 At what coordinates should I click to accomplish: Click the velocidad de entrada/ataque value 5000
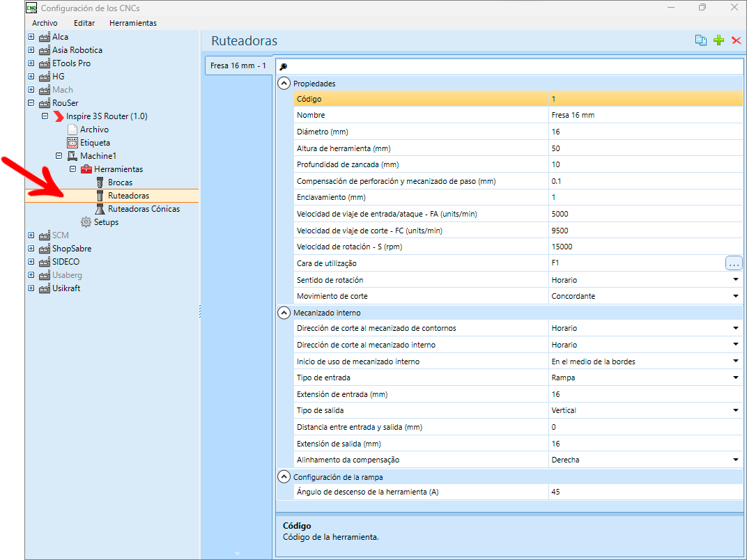[x=645, y=215]
